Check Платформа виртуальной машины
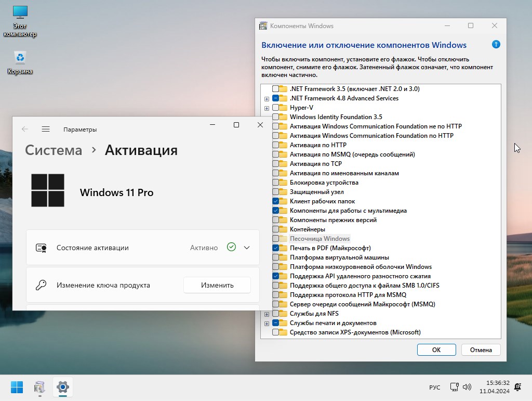 point(275,257)
